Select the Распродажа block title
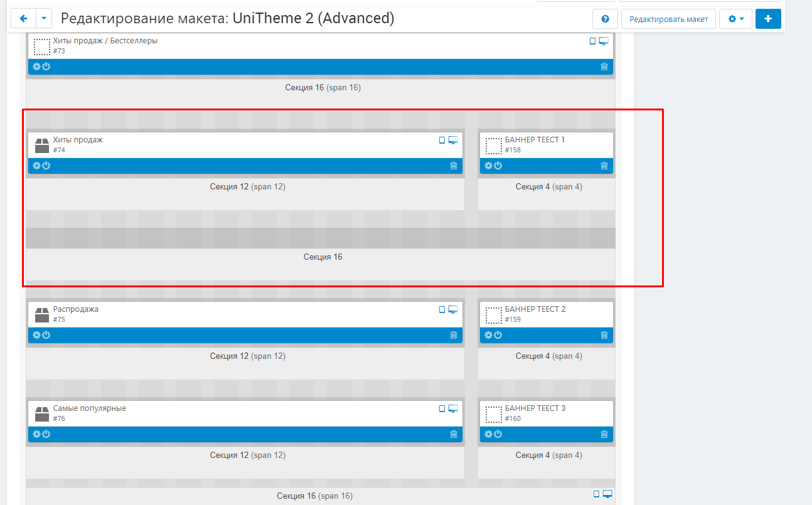Image resolution: width=812 pixels, height=505 pixels. pyautogui.click(x=75, y=309)
